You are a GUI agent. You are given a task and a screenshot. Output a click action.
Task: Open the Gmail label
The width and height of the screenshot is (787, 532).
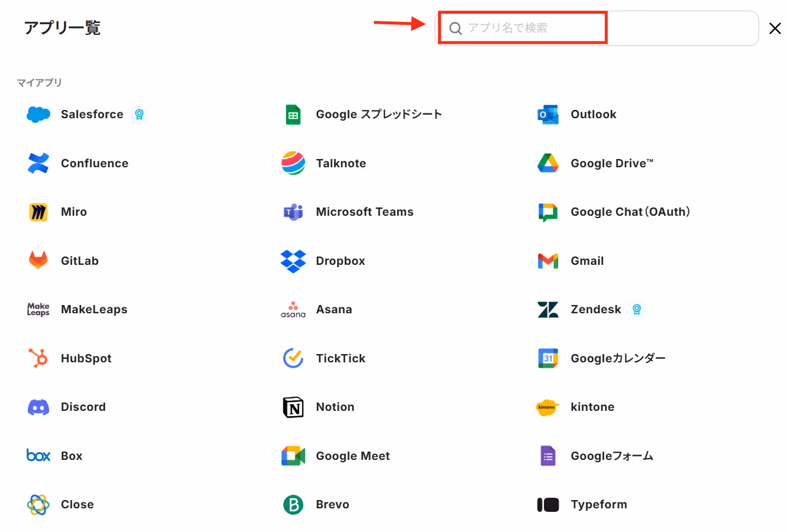click(x=587, y=261)
